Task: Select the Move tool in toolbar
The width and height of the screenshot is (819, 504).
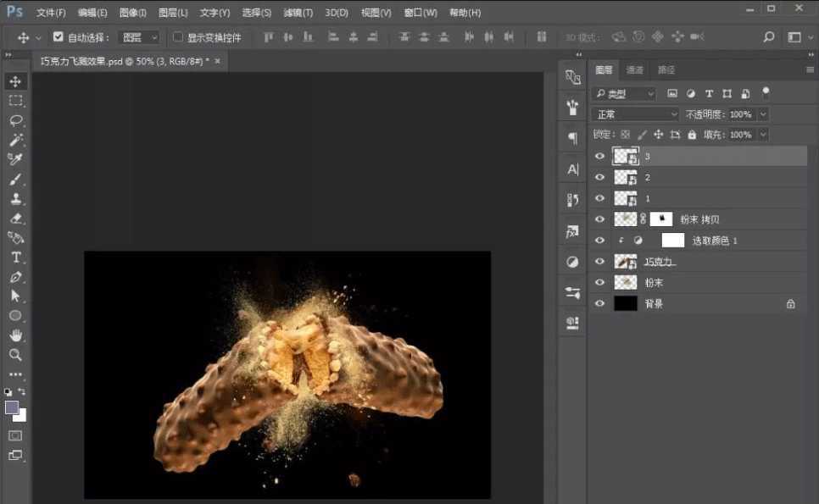Action: [x=15, y=81]
